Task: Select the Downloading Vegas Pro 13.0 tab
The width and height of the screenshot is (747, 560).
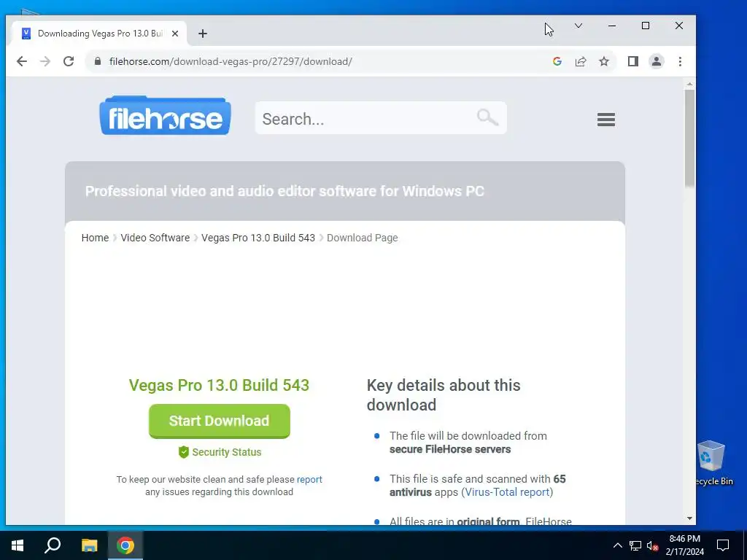Action: [x=99, y=34]
